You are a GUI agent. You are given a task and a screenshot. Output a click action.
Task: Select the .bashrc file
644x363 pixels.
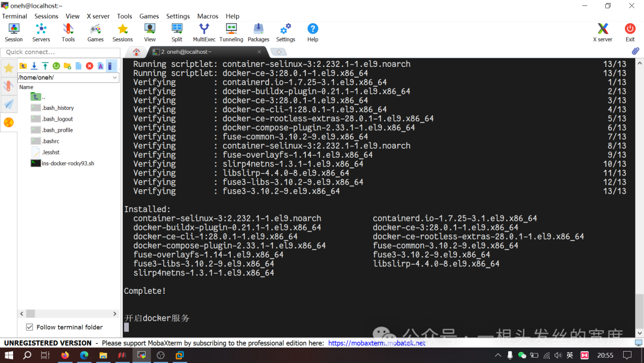click(45, 141)
